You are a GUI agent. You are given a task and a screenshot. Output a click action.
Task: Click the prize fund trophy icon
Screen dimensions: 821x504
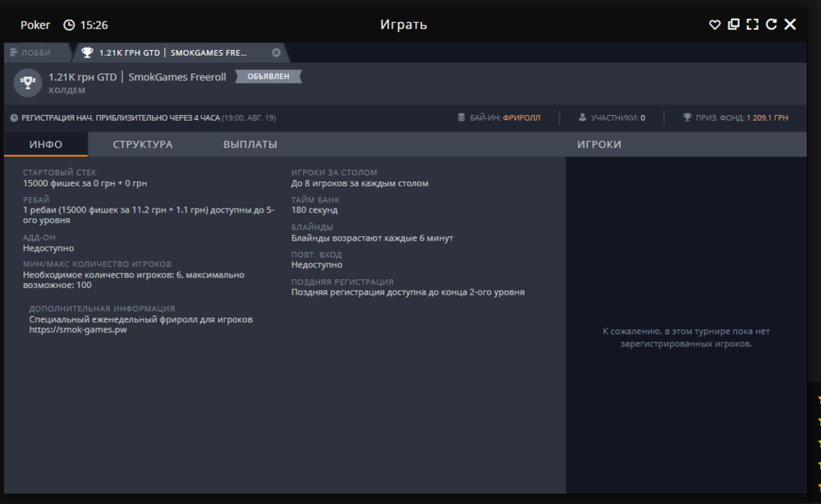pyautogui.click(x=687, y=117)
